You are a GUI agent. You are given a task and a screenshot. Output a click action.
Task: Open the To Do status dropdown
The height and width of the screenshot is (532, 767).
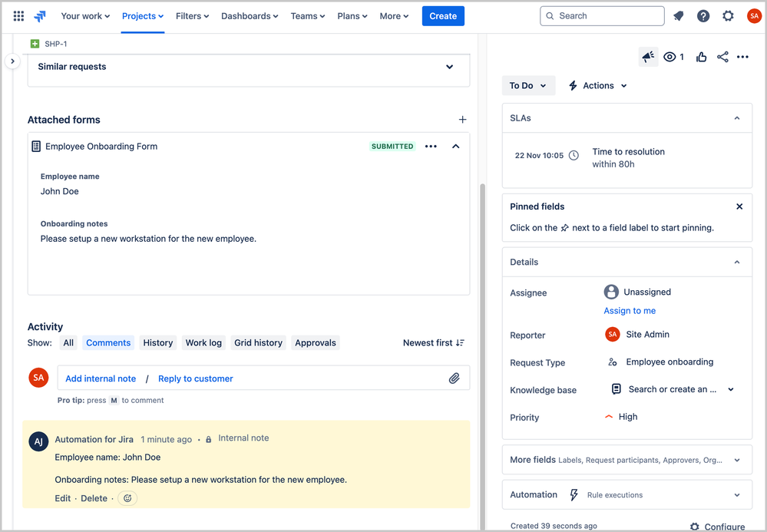(528, 85)
